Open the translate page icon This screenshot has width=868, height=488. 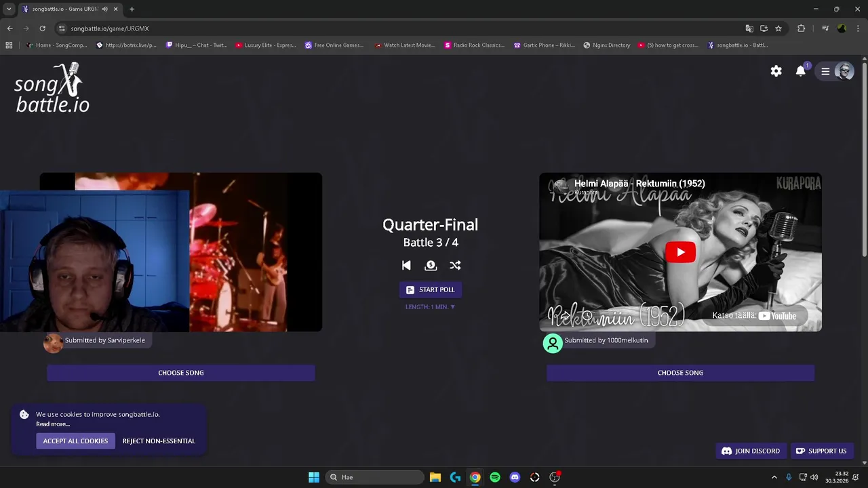(x=749, y=28)
